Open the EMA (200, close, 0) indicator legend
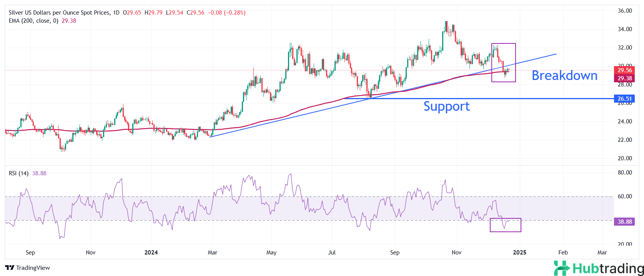The width and height of the screenshot is (644, 276). click(33, 21)
